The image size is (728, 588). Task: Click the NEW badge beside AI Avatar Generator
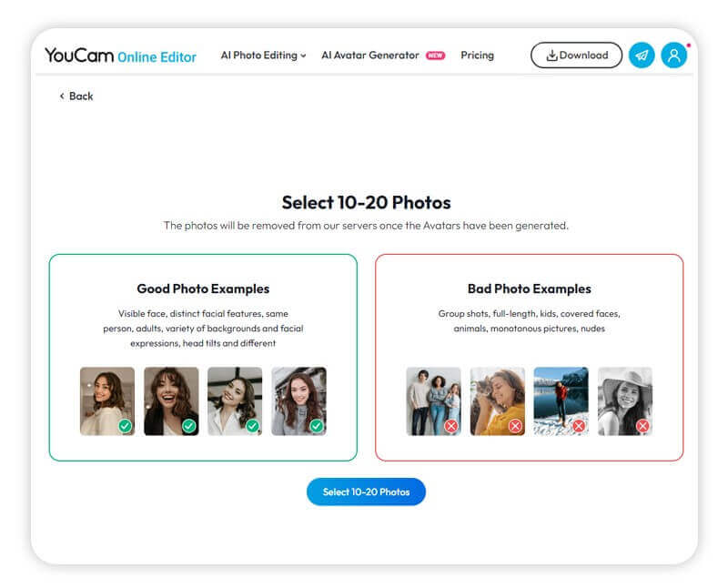click(436, 56)
